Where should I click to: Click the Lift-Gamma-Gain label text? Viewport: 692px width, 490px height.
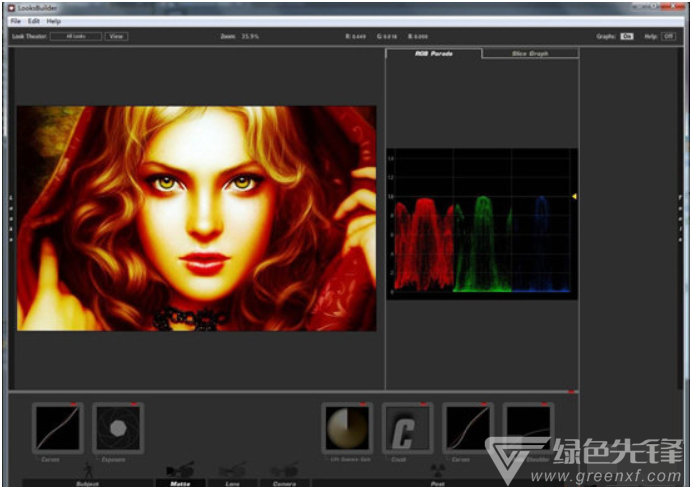tap(350, 460)
